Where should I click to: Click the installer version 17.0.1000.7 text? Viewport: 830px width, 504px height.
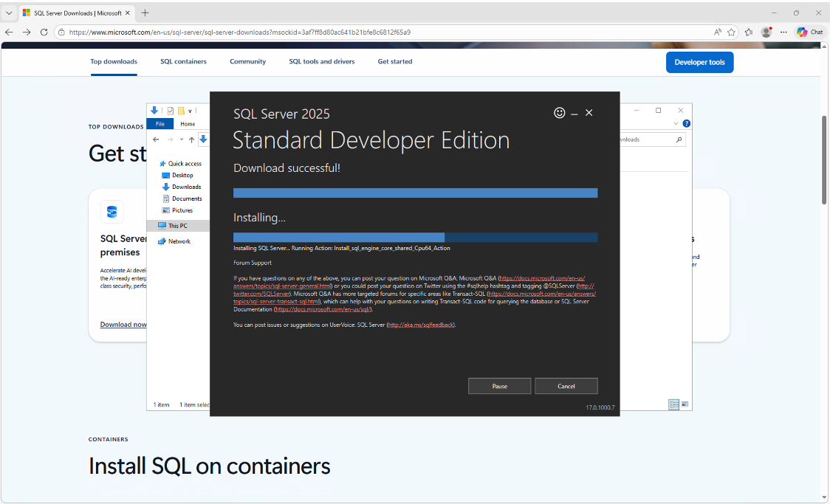600,407
